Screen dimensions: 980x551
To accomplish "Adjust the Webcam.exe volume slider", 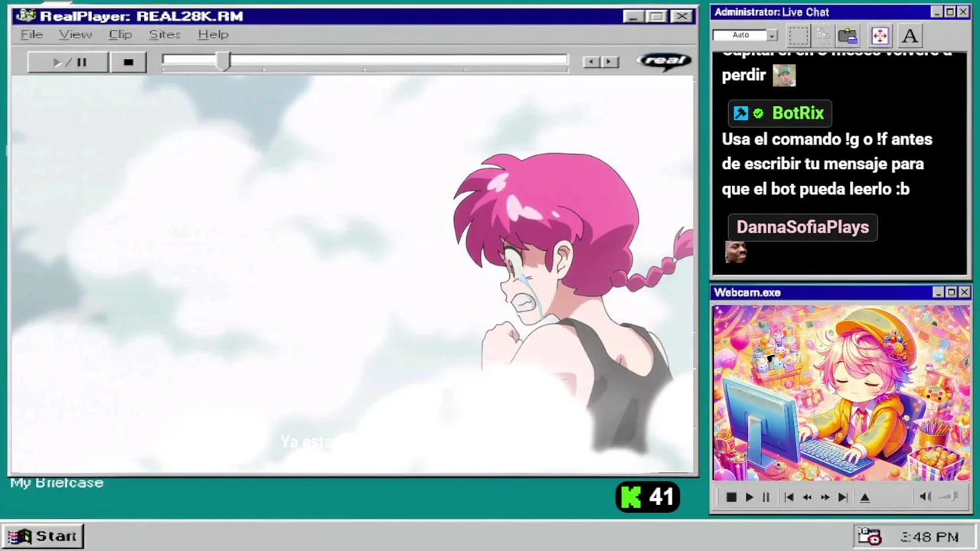I will point(949,497).
